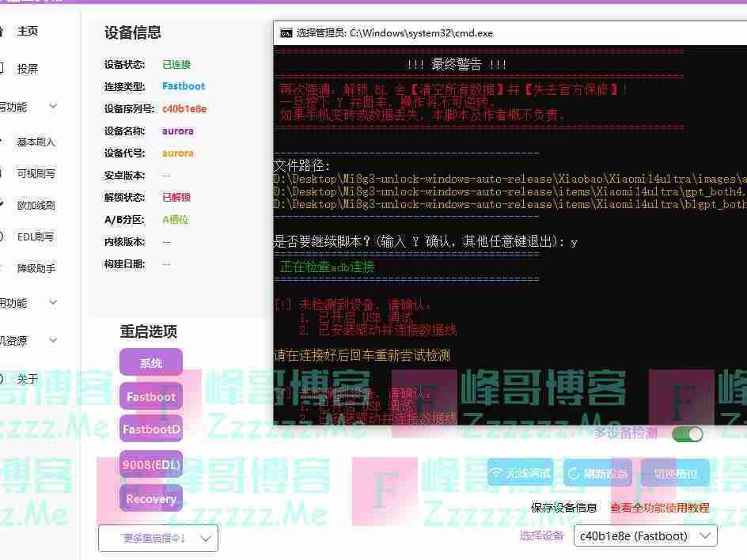Click the 文件路径 label in cmd window
Viewport: 747px width, 560px height.
coord(301,166)
